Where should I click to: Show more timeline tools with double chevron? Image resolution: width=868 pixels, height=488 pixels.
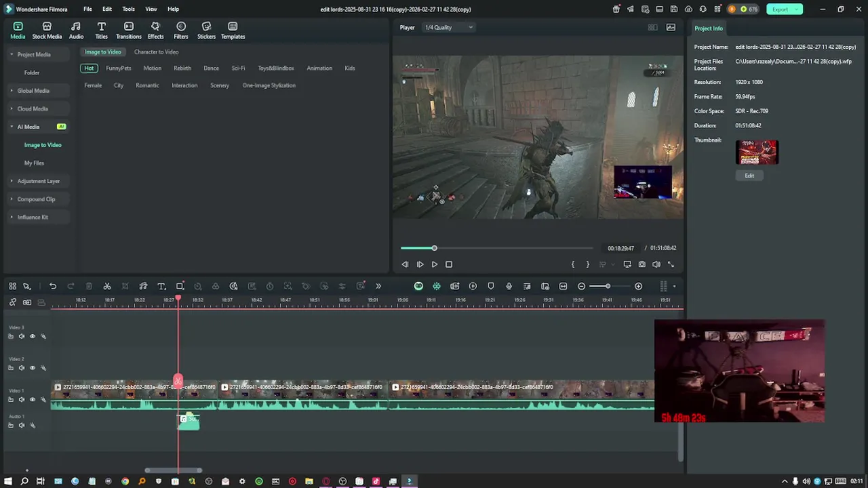pyautogui.click(x=378, y=286)
